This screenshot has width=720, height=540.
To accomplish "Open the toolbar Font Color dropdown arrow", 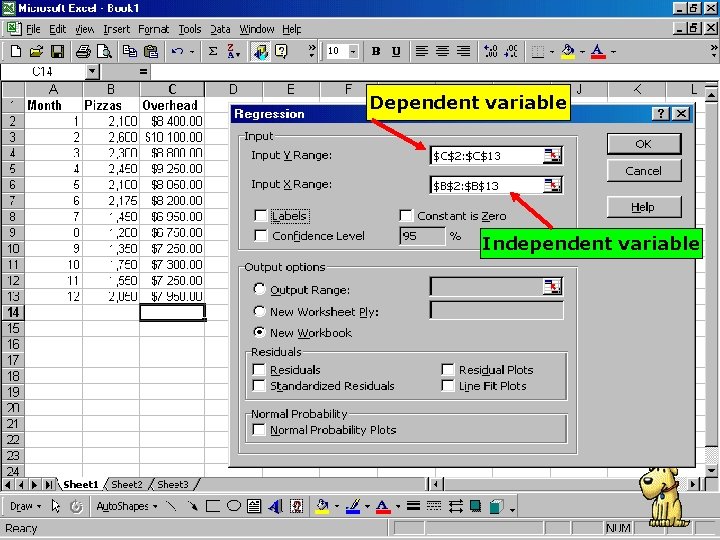I will (x=613, y=51).
